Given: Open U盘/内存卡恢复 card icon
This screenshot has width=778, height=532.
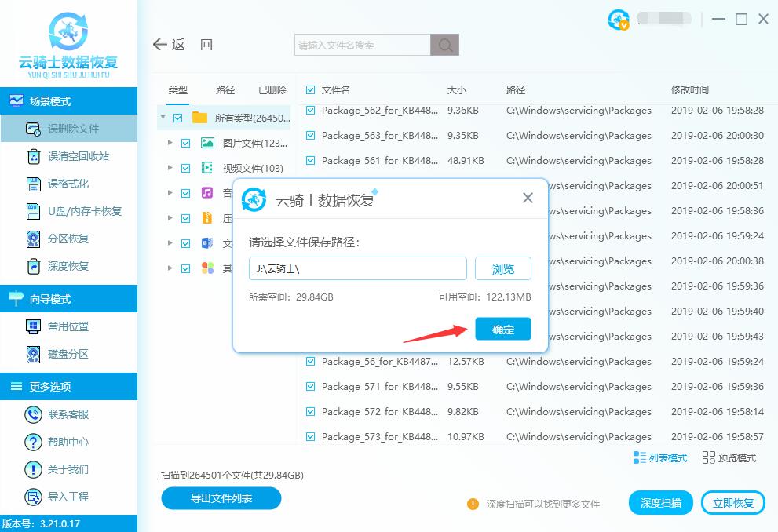Looking at the screenshot, I should tap(33, 211).
